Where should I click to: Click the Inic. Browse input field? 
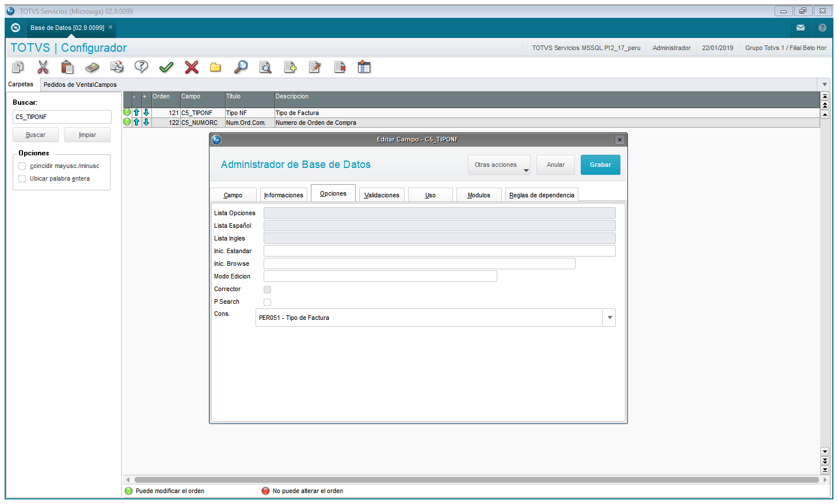pyautogui.click(x=420, y=264)
